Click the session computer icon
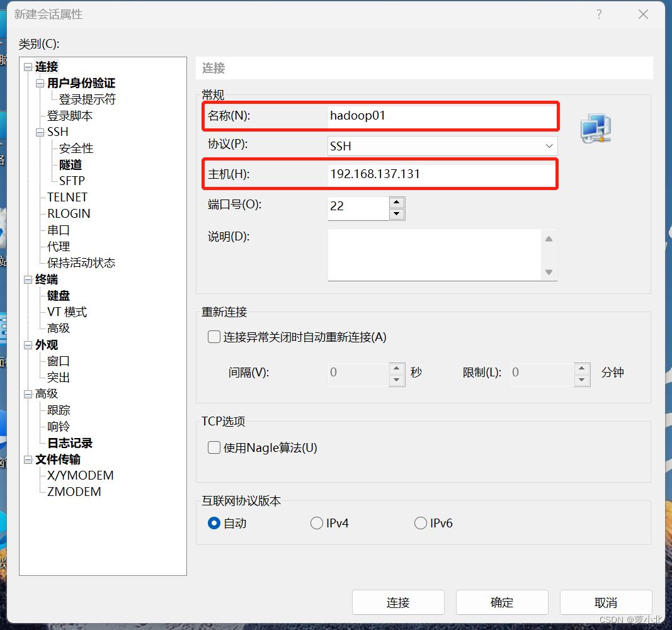 [596, 128]
